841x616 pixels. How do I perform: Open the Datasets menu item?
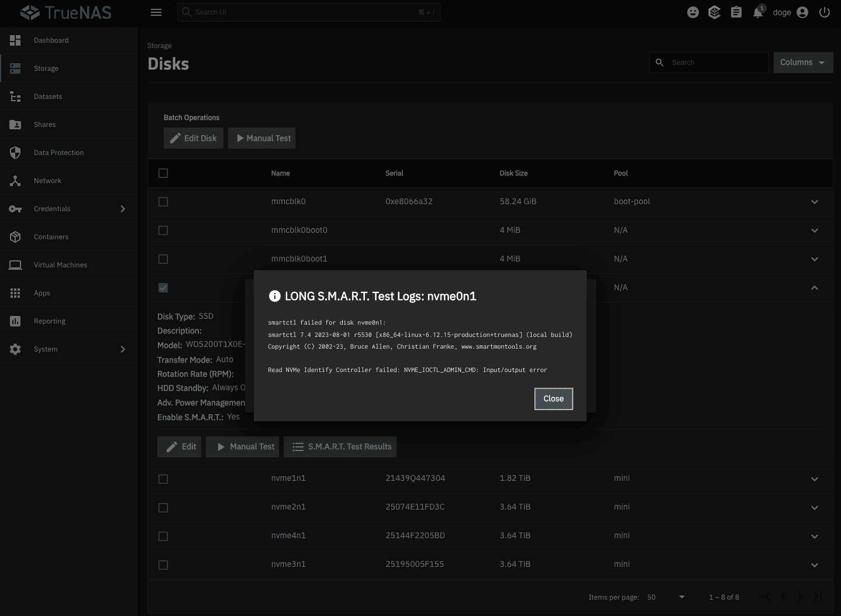point(69,97)
